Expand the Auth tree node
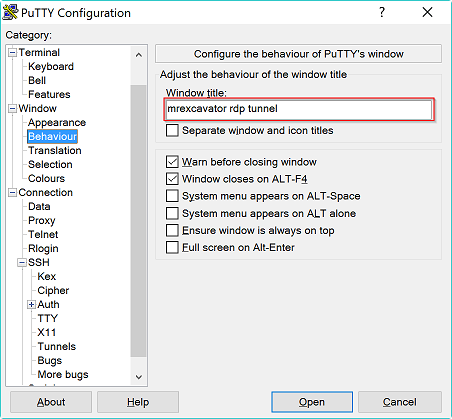 pos(31,305)
